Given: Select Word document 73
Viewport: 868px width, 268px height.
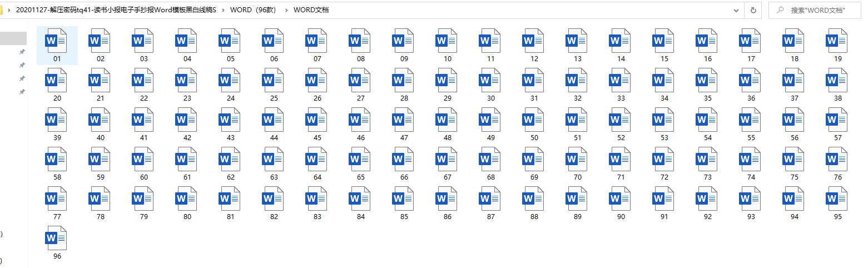Looking at the screenshot, I should click(x=707, y=159).
